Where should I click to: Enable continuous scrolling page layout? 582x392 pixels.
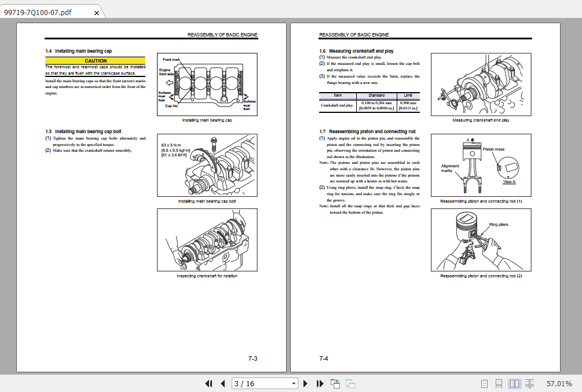click(499, 383)
